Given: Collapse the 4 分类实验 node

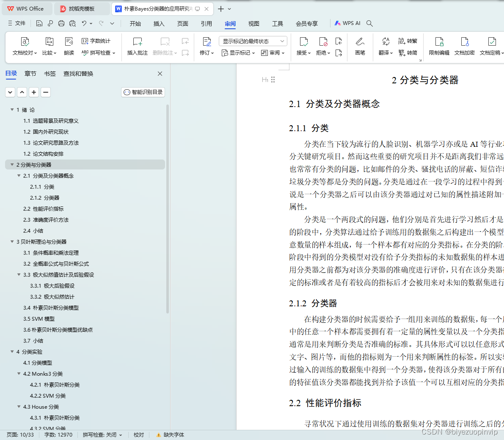Looking at the screenshot, I should coord(12,352).
